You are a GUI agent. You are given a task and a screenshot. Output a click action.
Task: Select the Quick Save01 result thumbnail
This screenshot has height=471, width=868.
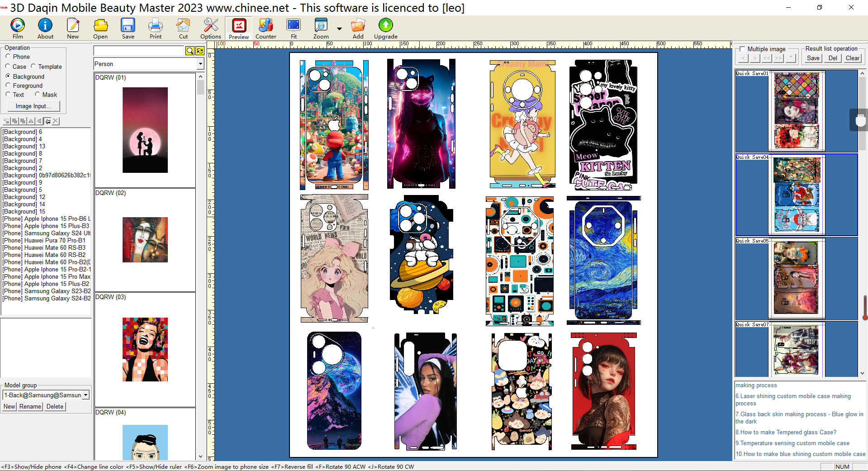point(797,111)
